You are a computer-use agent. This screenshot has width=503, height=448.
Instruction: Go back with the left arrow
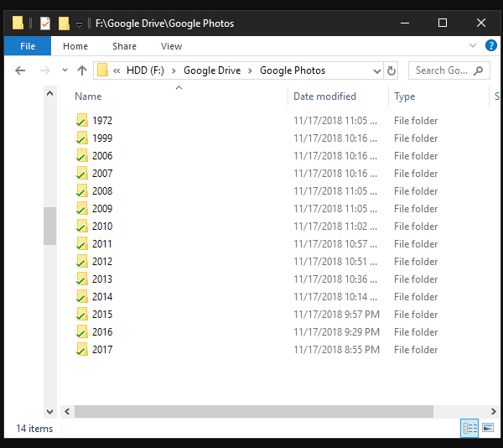click(x=20, y=70)
